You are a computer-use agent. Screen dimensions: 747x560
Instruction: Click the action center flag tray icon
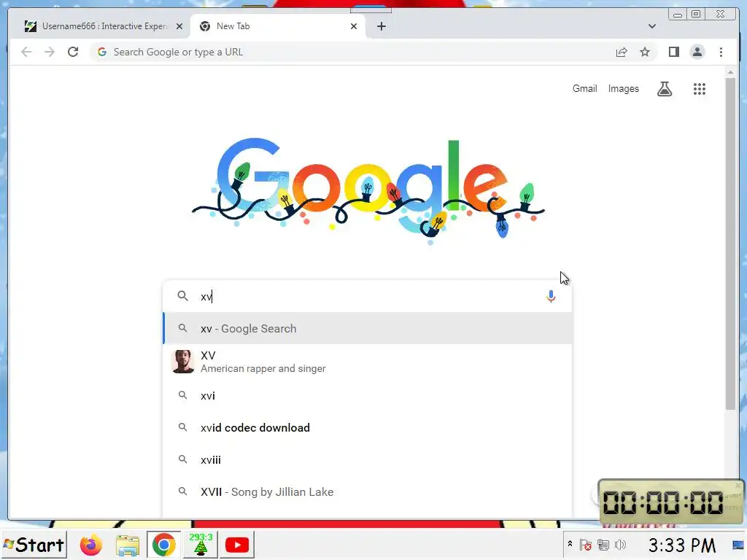pyautogui.click(x=586, y=545)
